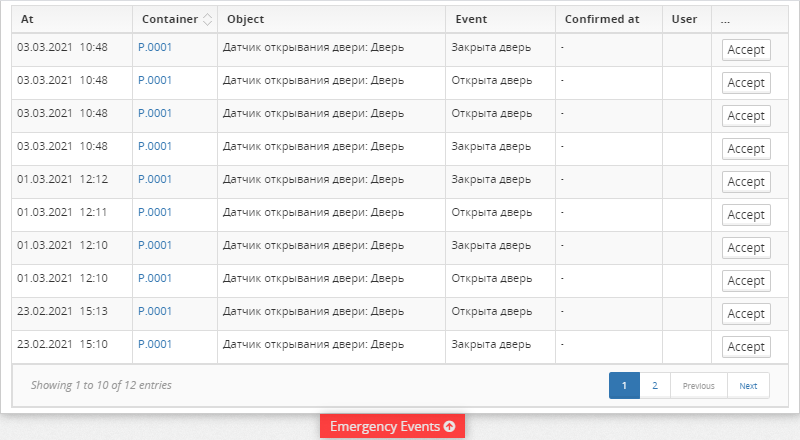The image size is (800, 440).
Task: Click the Container column sort arrows icon
Action: click(207, 19)
